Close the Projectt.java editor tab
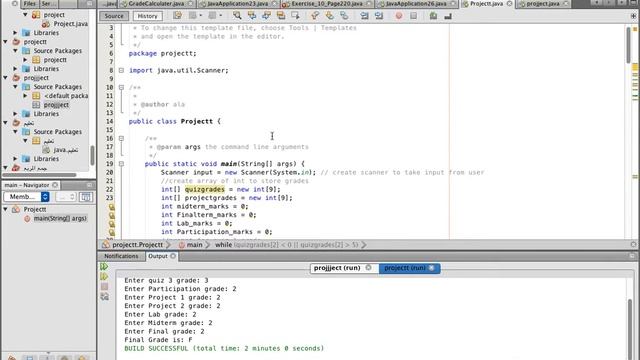 click(509, 4)
